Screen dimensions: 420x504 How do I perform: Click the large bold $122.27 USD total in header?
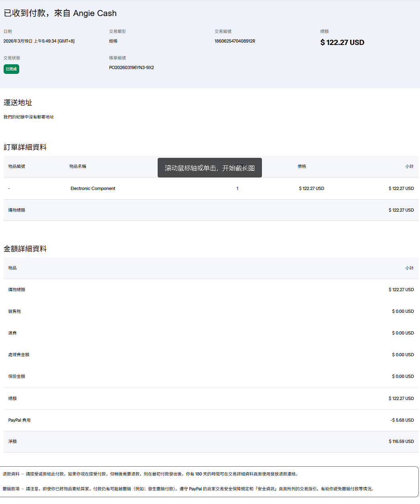coord(342,43)
